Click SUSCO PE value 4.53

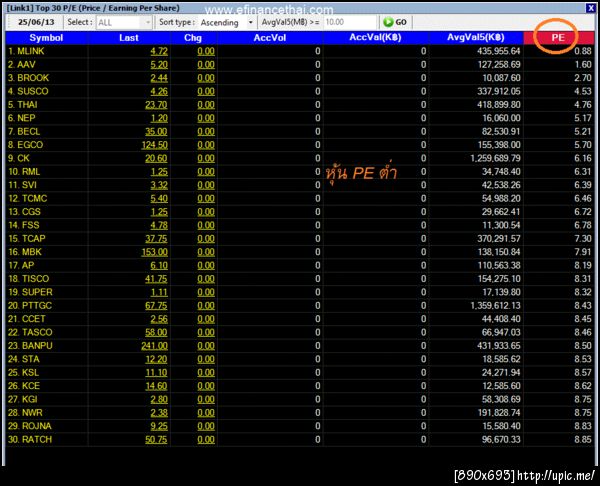point(583,91)
